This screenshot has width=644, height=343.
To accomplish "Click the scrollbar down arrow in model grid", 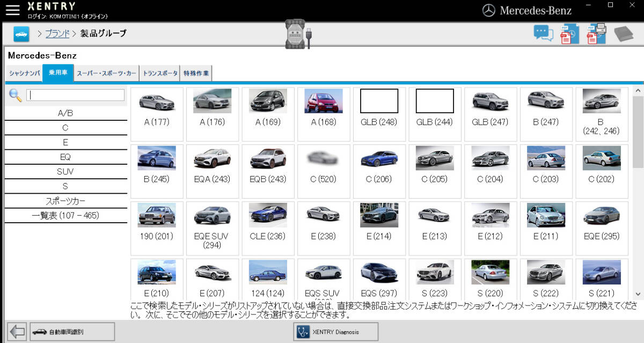I will (x=638, y=294).
